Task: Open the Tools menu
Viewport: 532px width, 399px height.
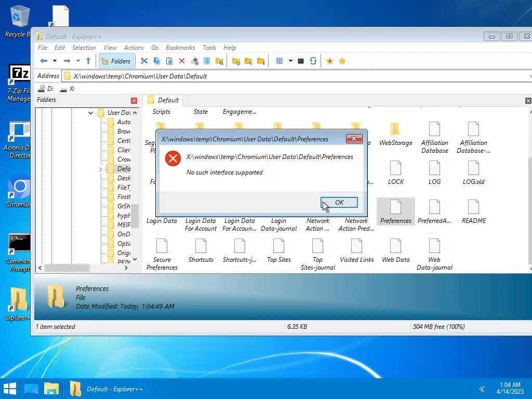Action: pos(209,48)
